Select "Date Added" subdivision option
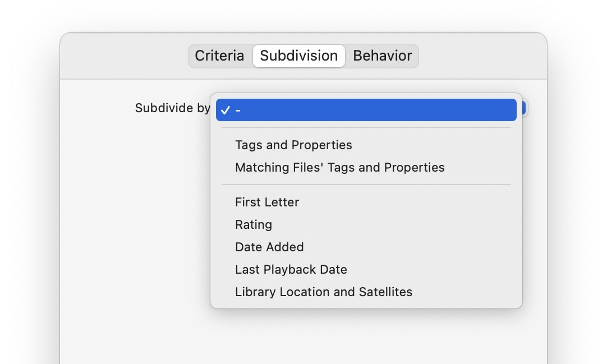Image resolution: width=607 pixels, height=364 pixels. coord(269,247)
